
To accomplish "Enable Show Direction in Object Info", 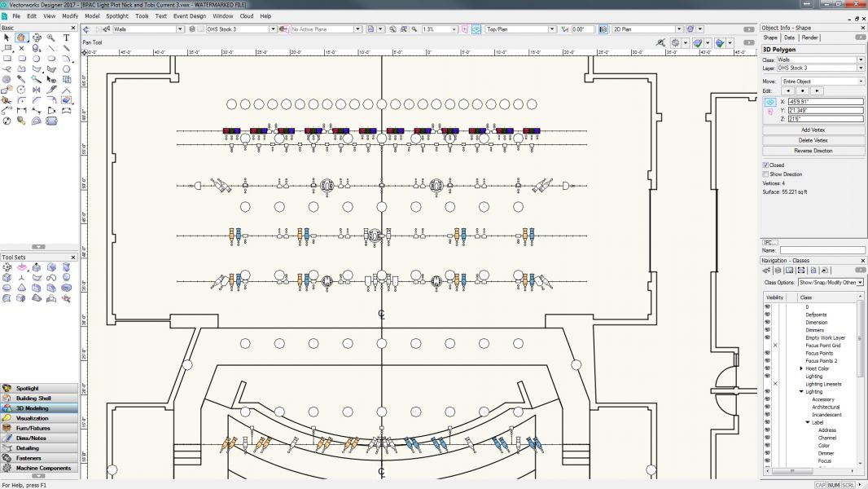I will [x=765, y=174].
